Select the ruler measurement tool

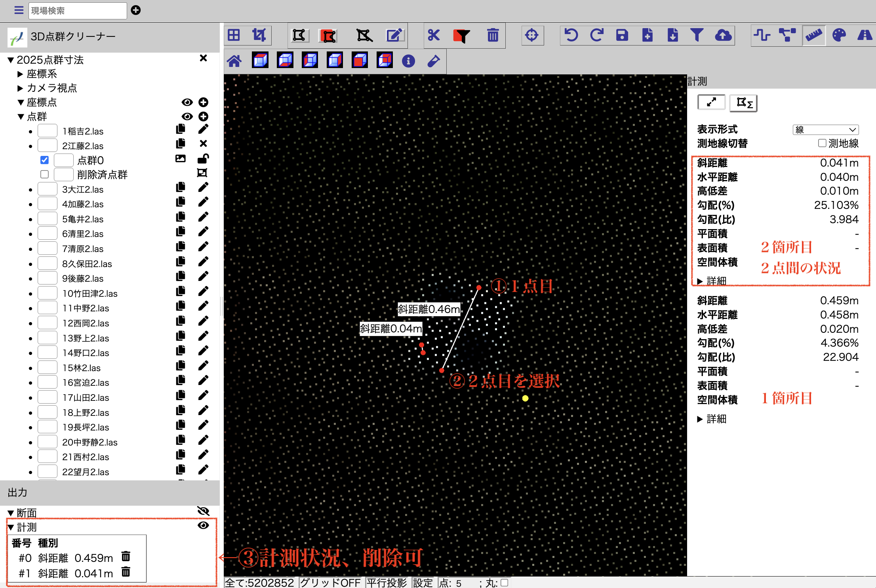coord(814,35)
